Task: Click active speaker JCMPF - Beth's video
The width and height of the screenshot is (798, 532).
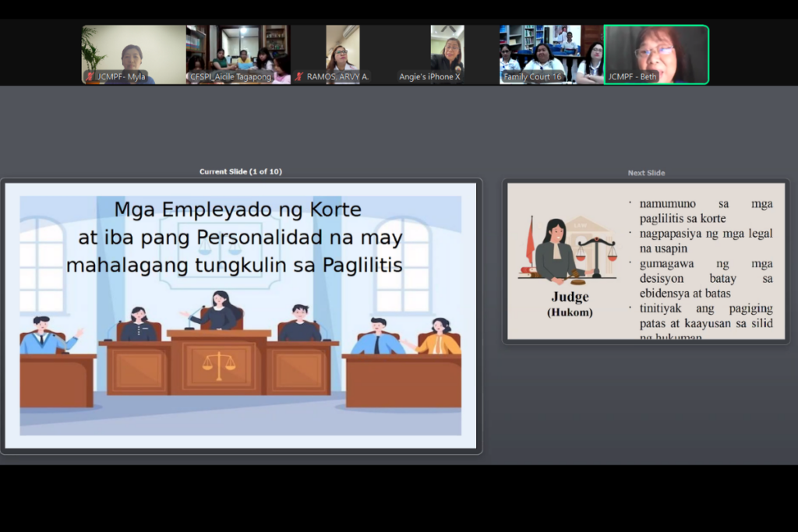Action: [656, 54]
